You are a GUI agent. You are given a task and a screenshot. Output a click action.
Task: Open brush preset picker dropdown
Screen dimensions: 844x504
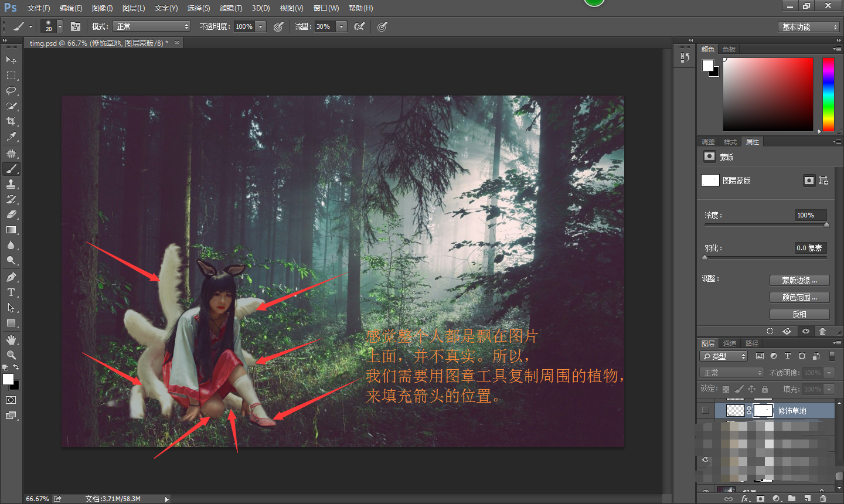tap(60, 26)
